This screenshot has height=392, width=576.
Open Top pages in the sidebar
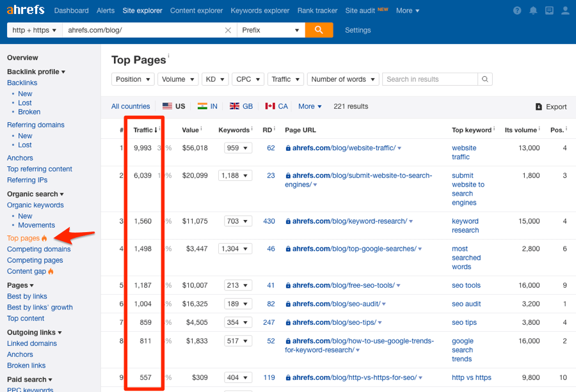click(x=23, y=239)
